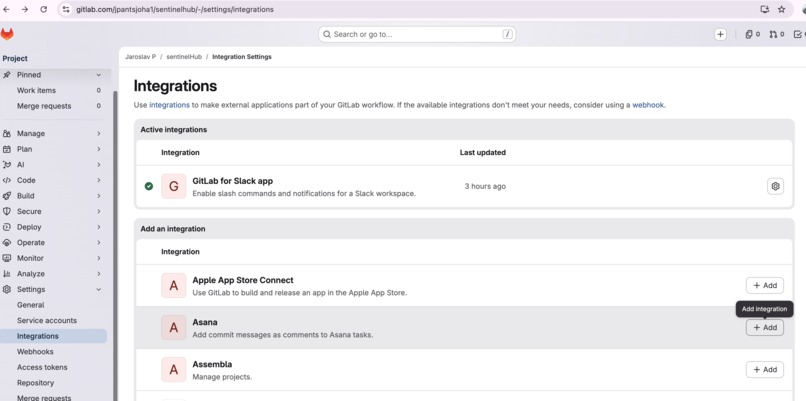The width and height of the screenshot is (806, 401).
Task: Click the Code brackets icon
Action: point(7,180)
